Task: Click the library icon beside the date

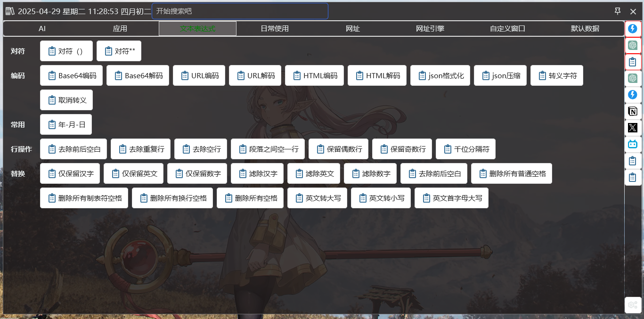Action: pos(9,11)
